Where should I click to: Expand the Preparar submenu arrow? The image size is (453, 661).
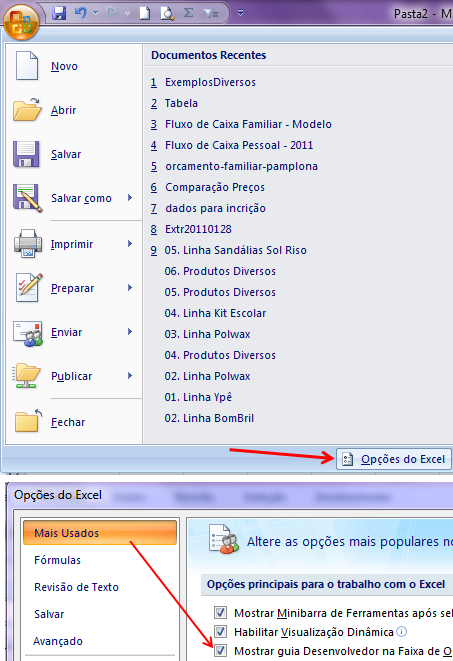coord(130,288)
